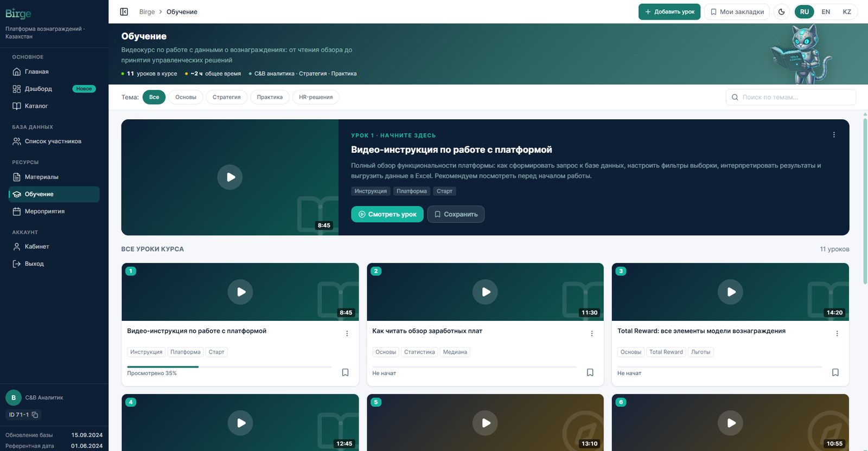
Task: Open Материалы in the sidebar
Action: coord(54,177)
